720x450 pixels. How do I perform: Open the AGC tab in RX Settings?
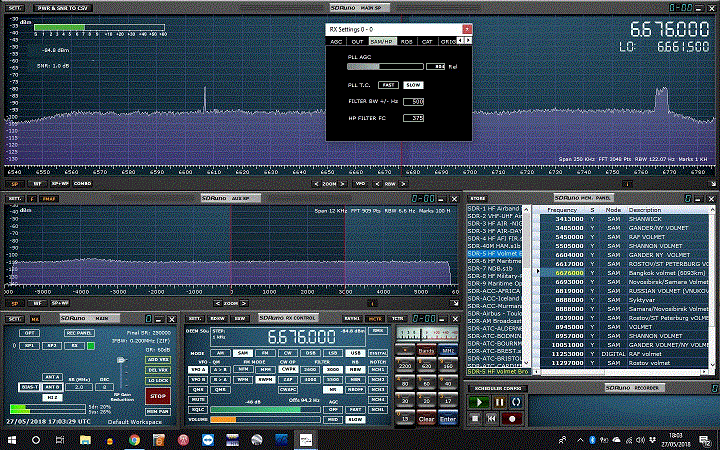coord(337,41)
